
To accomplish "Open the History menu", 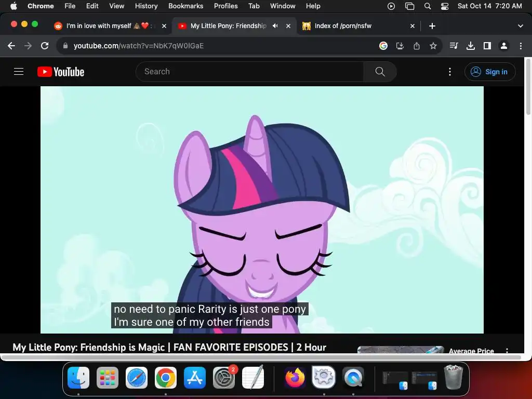I will click(x=146, y=6).
